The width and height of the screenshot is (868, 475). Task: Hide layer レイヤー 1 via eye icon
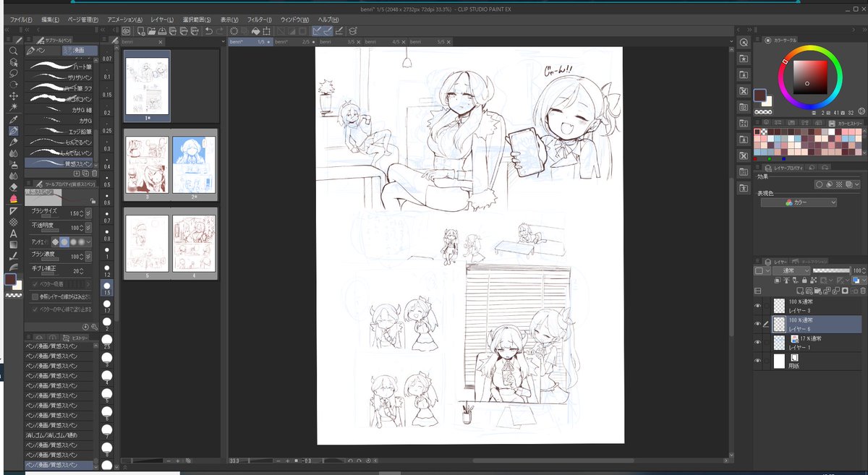[x=758, y=342]
